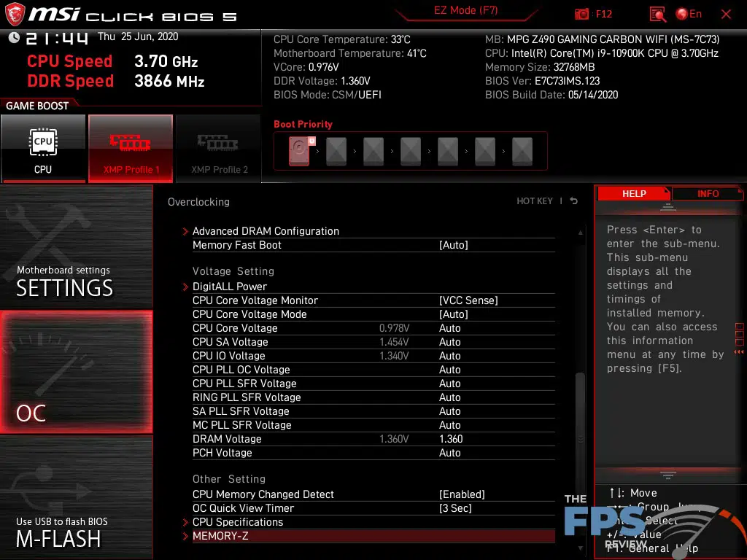747x560 pixels.
Task: Click the help panel bottom collapse handle
Action: coord(668,475)
